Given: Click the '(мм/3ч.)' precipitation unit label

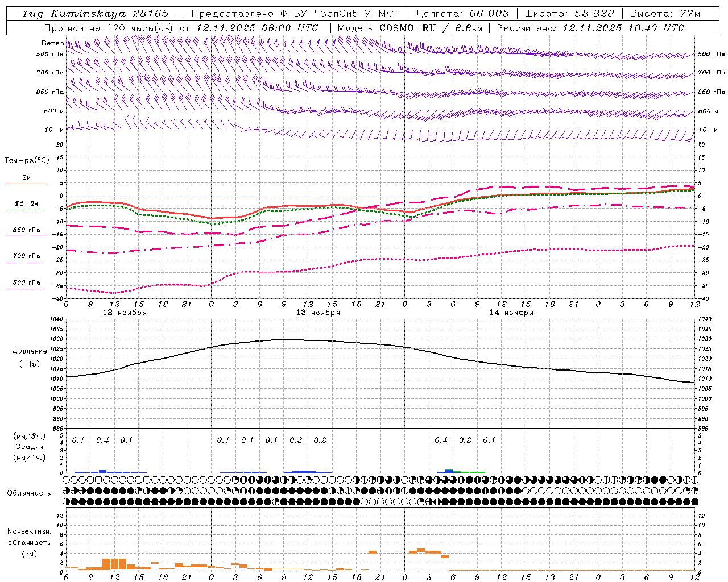Looking at the screenshot, I should (x=30, y=436).
